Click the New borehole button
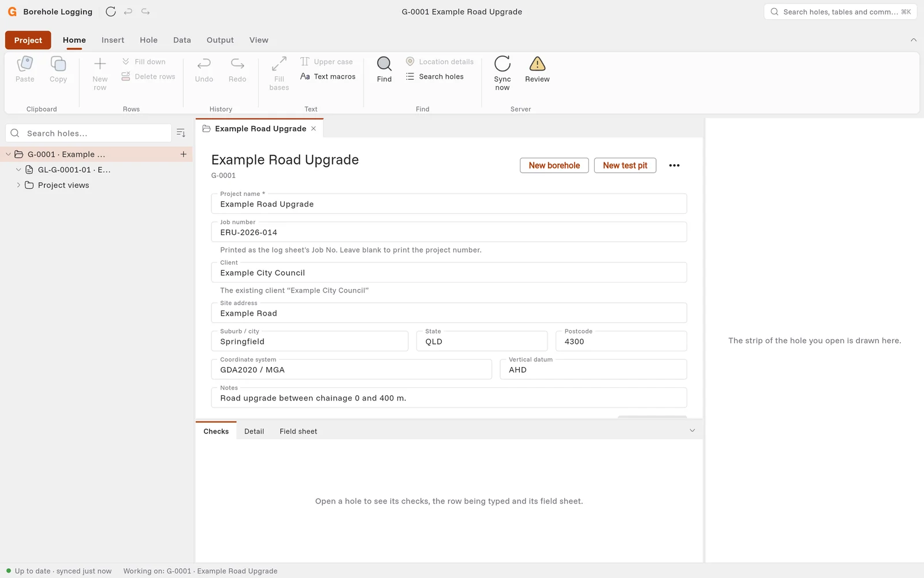 554,165
